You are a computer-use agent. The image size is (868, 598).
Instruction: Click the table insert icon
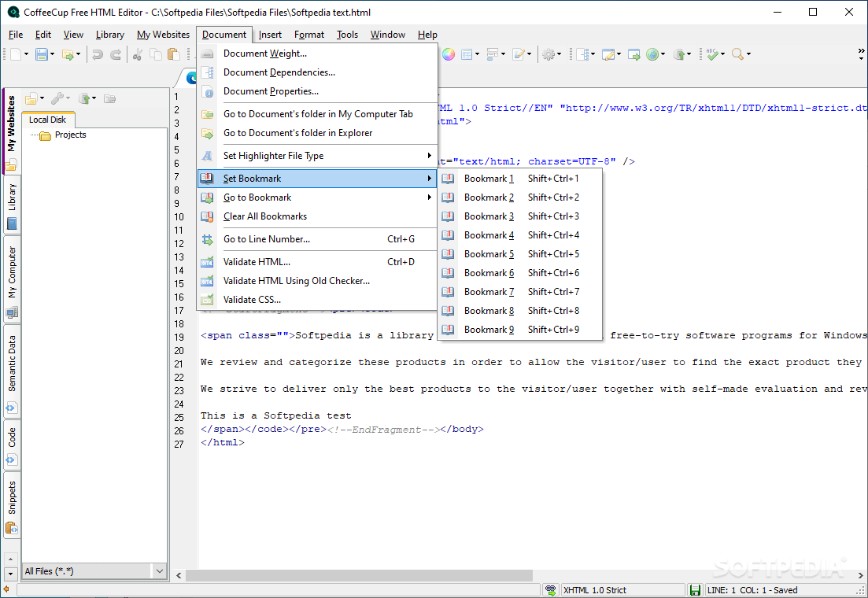point(467,54)
